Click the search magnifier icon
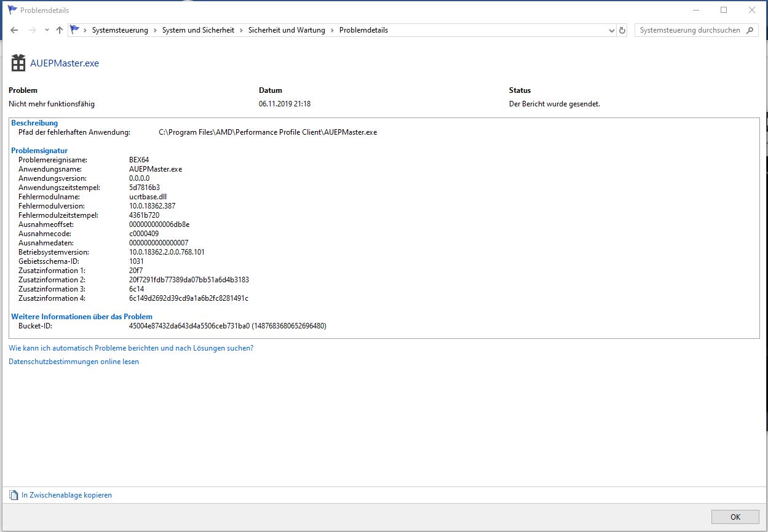The height and width of the screenshot is (532, 768). [750, 30]
